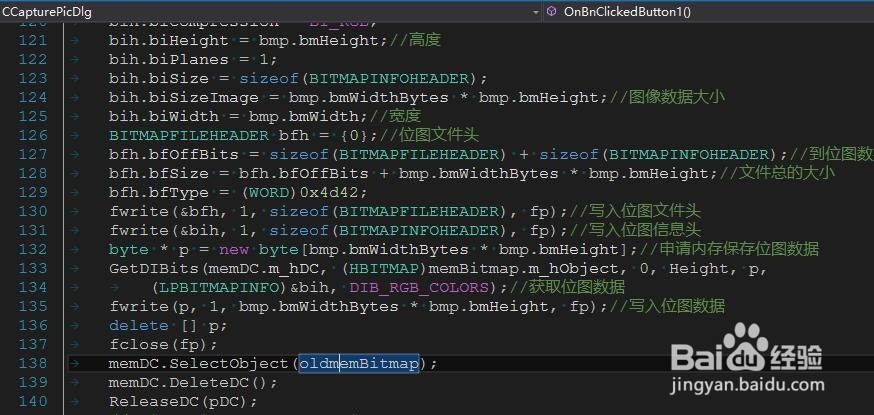This screenshot has height=415, width=874.
Task: Click DIB_RGB_COLORS on line 134
Action: (x=418, y=287)
